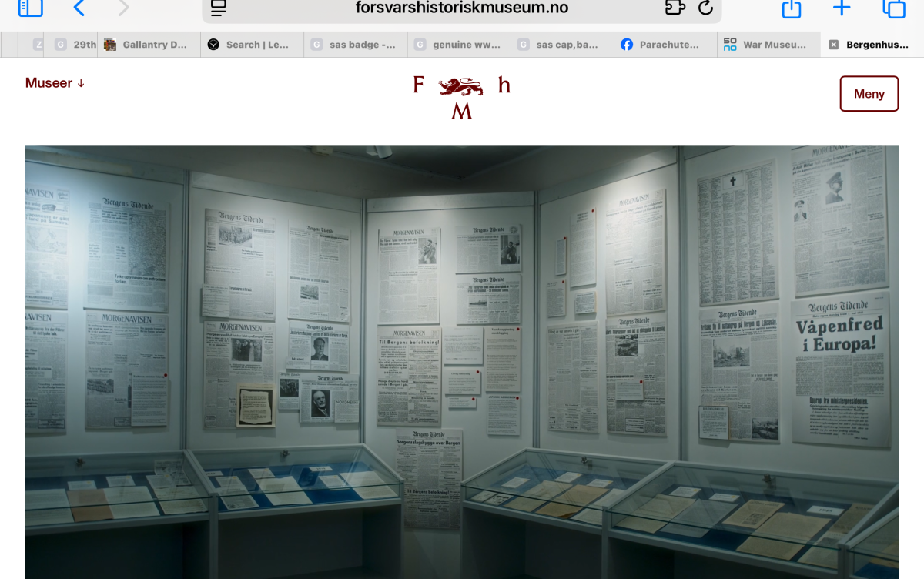Switch to the sas badge Google tab
The image size is (924, 579).
(354, 44)
